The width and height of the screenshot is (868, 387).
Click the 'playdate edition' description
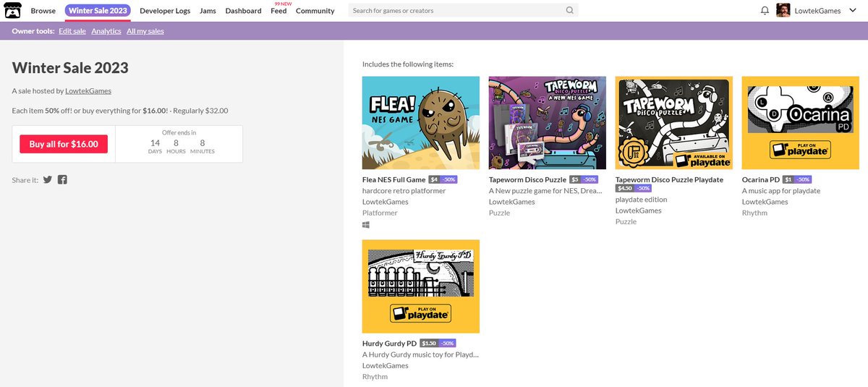(642, 200)
